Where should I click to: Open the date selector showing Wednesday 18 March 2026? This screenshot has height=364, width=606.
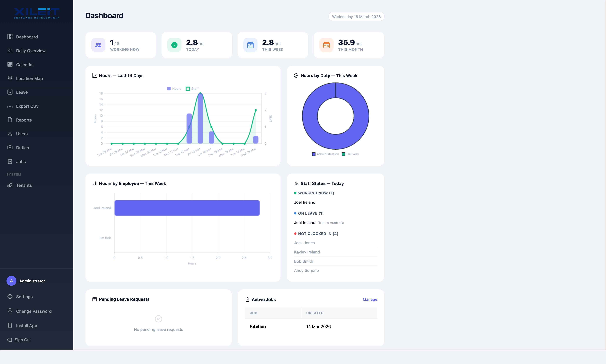click(x=356, y=16)
